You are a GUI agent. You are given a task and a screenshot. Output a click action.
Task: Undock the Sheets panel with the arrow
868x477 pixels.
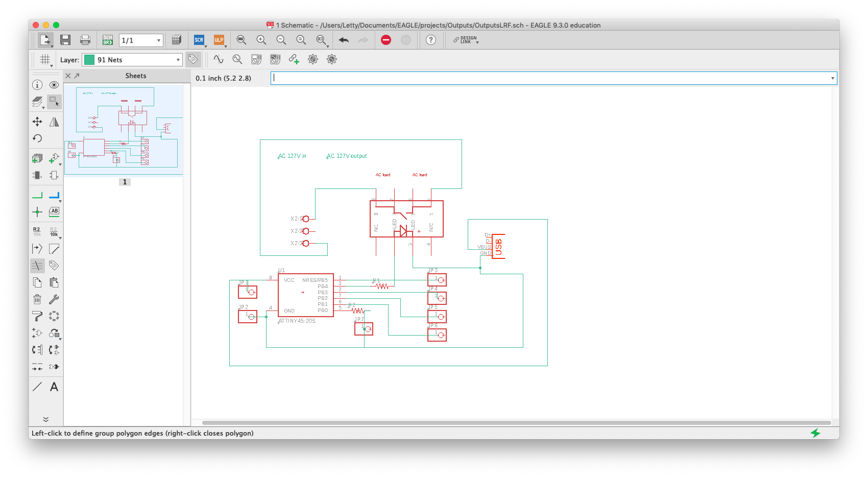point(77,76)
